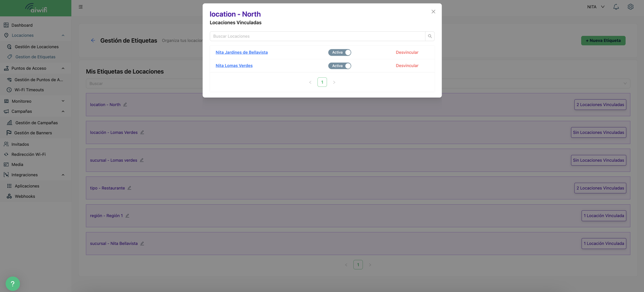This screenshot has width=644, height=292.
Task: Open the NITA account dropdown
Action: click(596, 7)
